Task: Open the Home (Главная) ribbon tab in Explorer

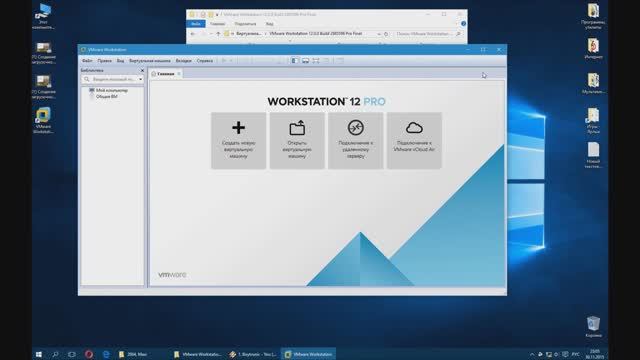Action: point(218,24)
